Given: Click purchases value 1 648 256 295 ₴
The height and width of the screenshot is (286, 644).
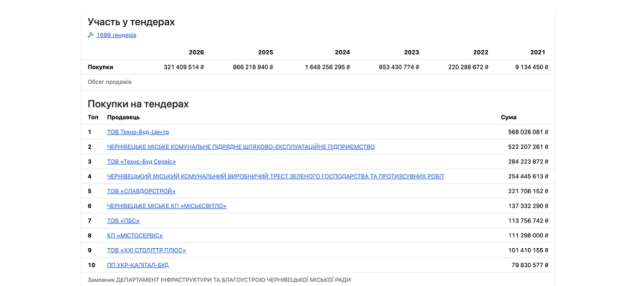Looking at the screenshot, I should (x=327, y=67).
